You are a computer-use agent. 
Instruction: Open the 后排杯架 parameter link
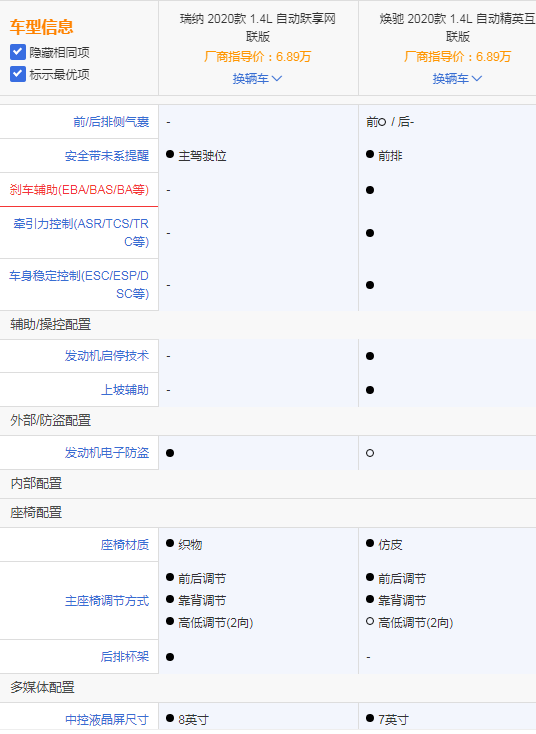(125, 657)
